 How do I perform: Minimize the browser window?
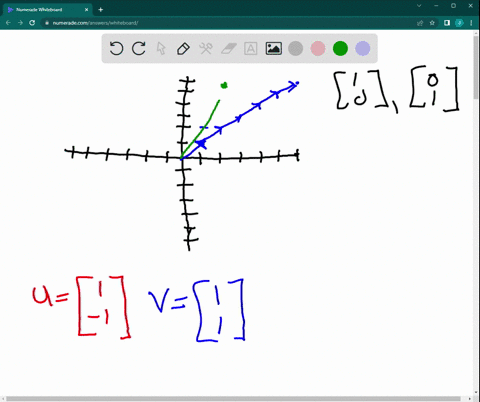pos(436,6)
